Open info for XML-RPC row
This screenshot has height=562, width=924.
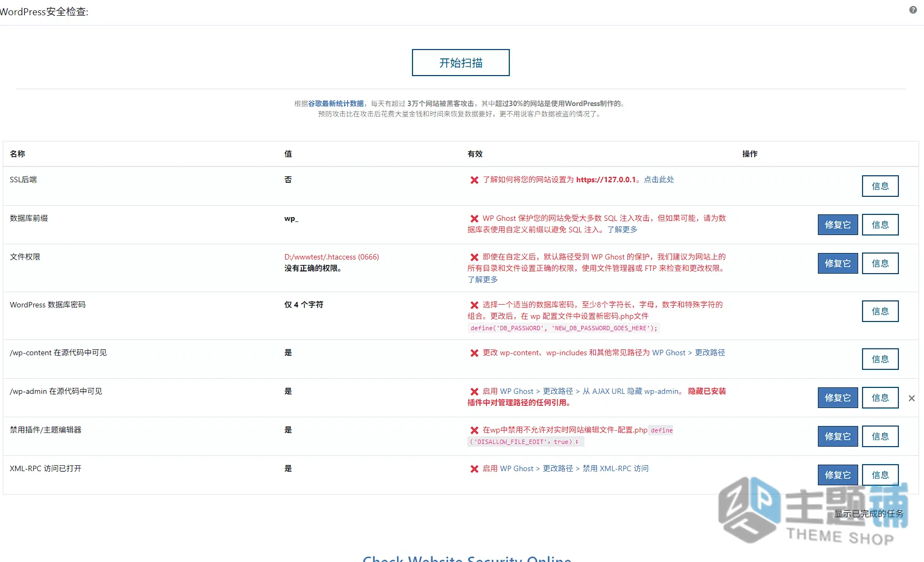[880, 475]
